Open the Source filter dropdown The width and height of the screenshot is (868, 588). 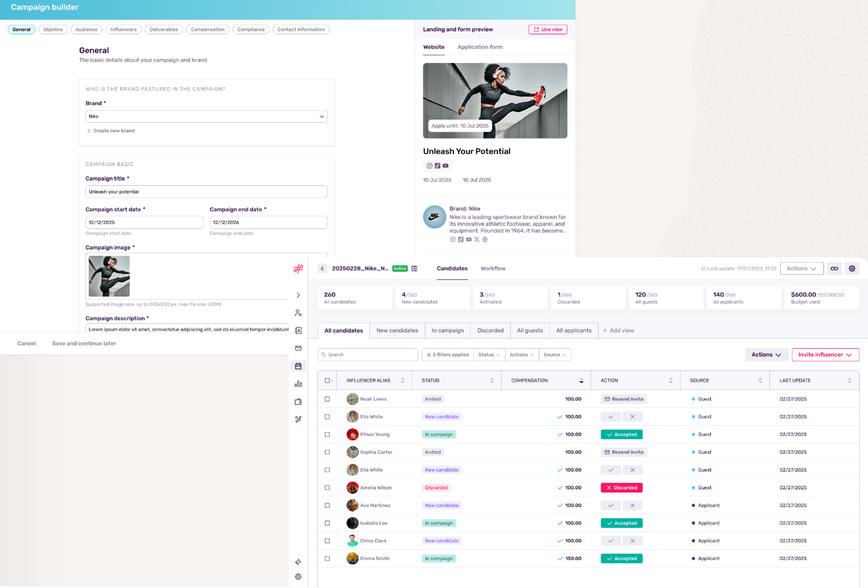(x=555, y=354)
